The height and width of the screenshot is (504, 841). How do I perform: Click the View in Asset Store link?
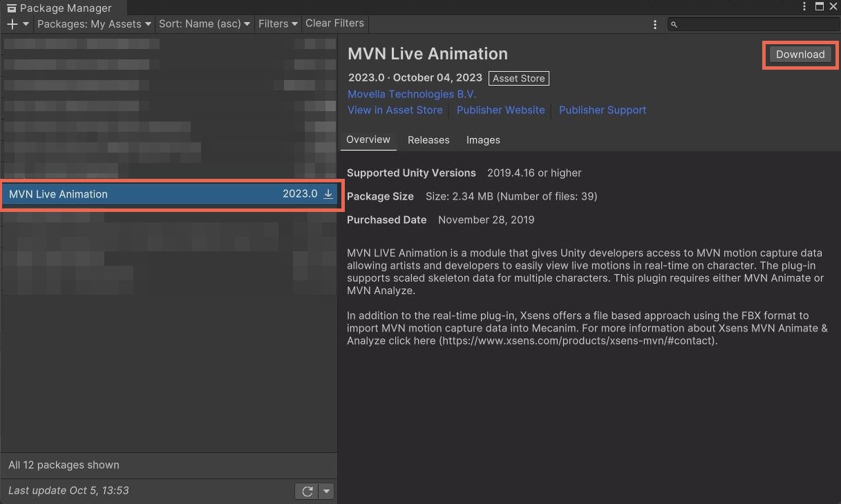click(x=395, y=110)
